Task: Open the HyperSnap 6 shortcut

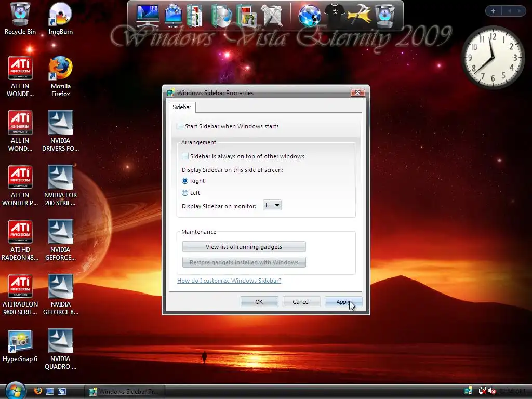Action: 20,346
